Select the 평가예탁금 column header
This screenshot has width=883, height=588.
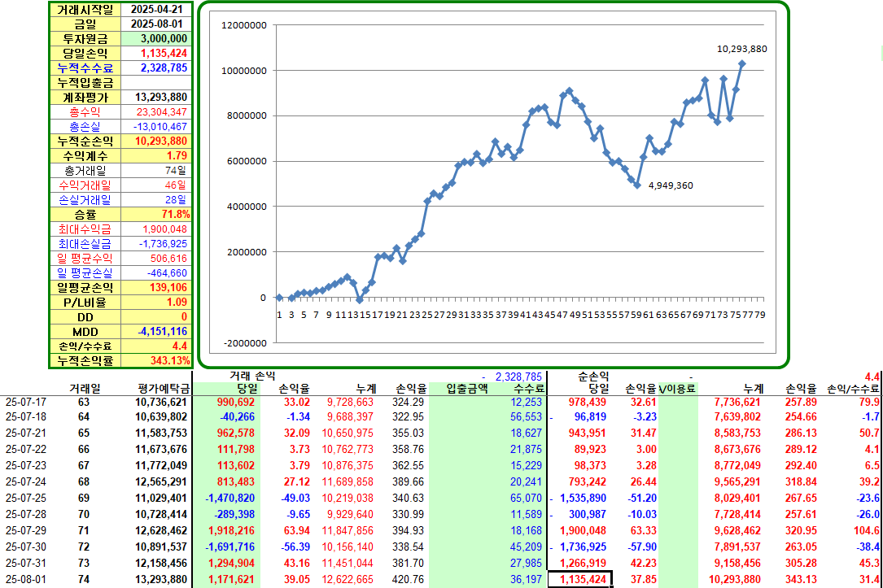tap(164, 389)
